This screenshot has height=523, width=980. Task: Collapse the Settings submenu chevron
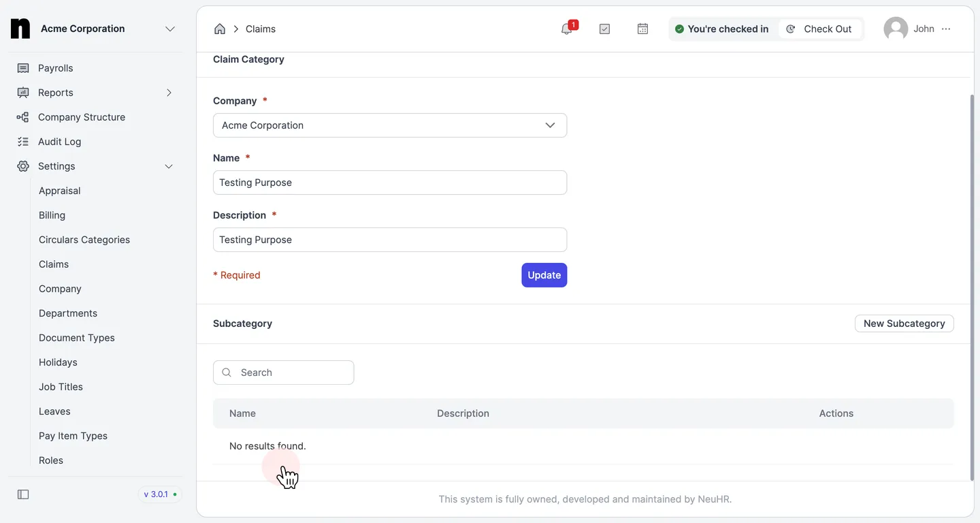[169, 166]
